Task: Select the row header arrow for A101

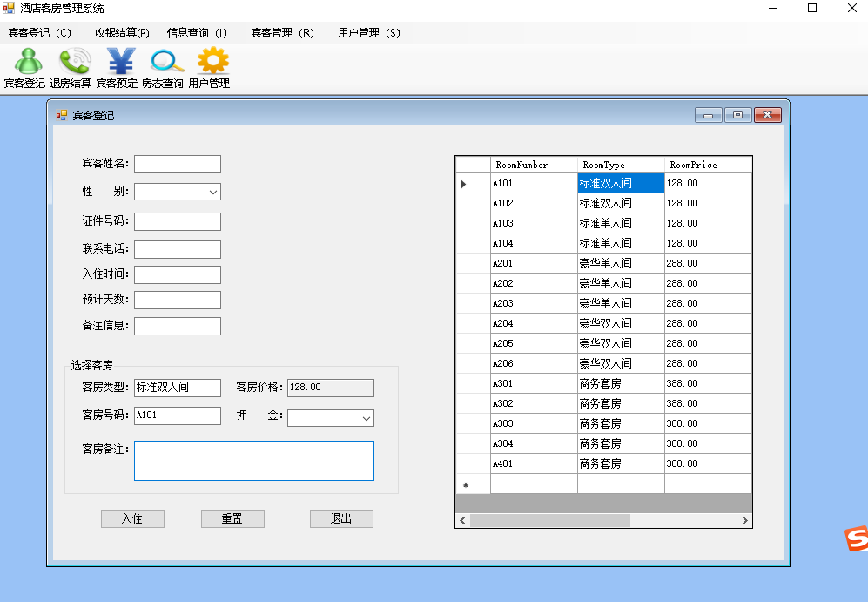Action: (x=474, y=183)
